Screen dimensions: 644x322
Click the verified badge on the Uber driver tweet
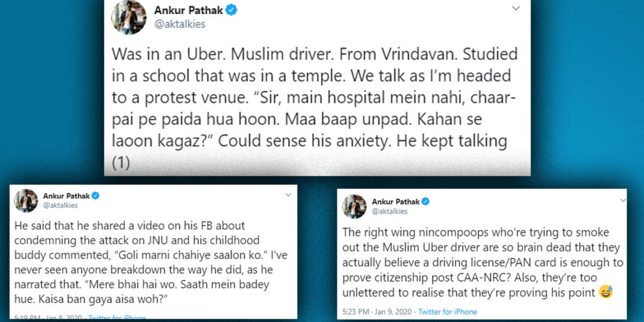[232, 10]
